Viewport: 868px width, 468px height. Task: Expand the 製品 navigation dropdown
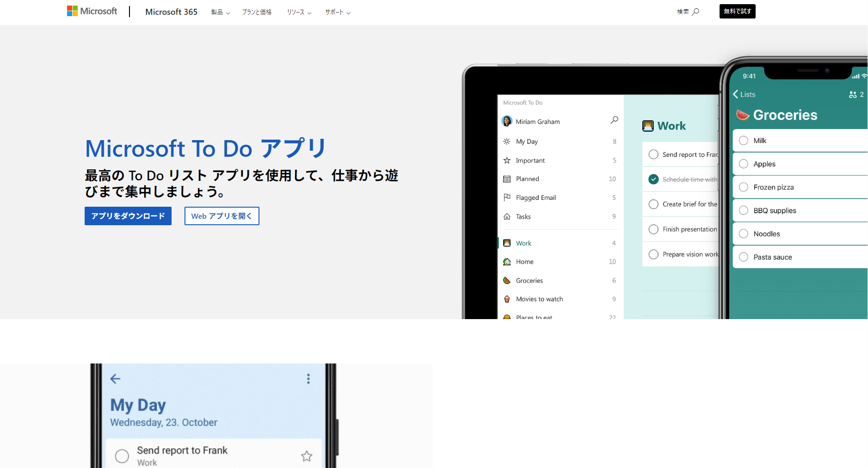coord(220,12)
